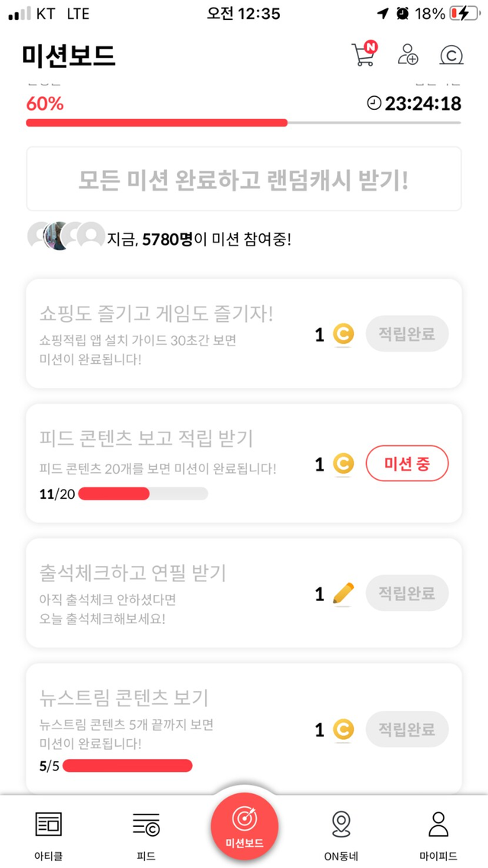
Task: Tap the add friend icon
Action: click(x=408, y=55)
